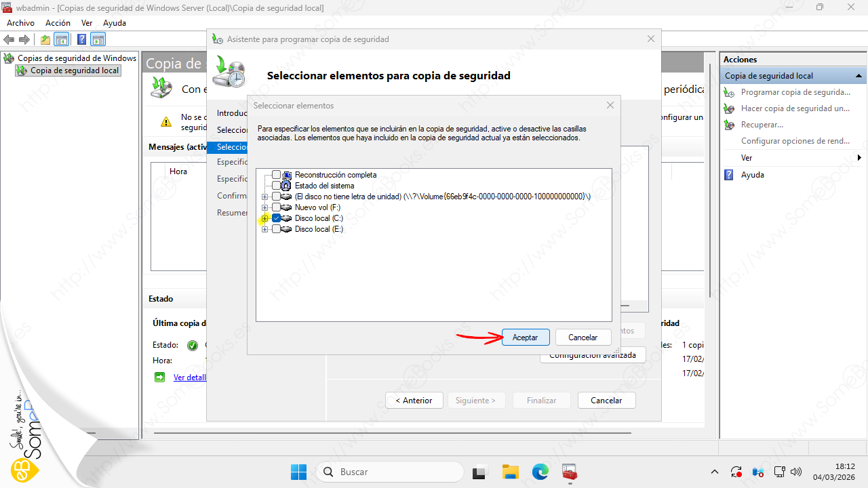Select Copias de seguridad de Windows node
Viewport: 868px width, 488px height.
click(x=77, y=58)
